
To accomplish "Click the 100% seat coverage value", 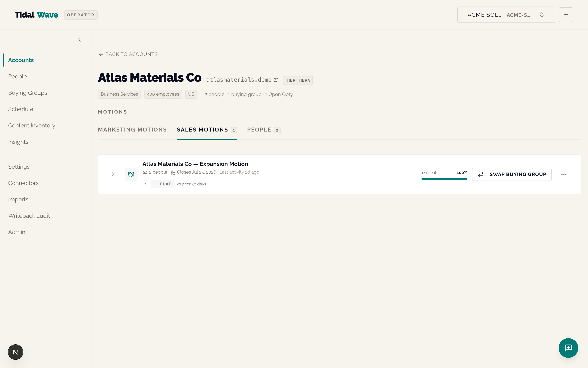I will tap(462, 173).
